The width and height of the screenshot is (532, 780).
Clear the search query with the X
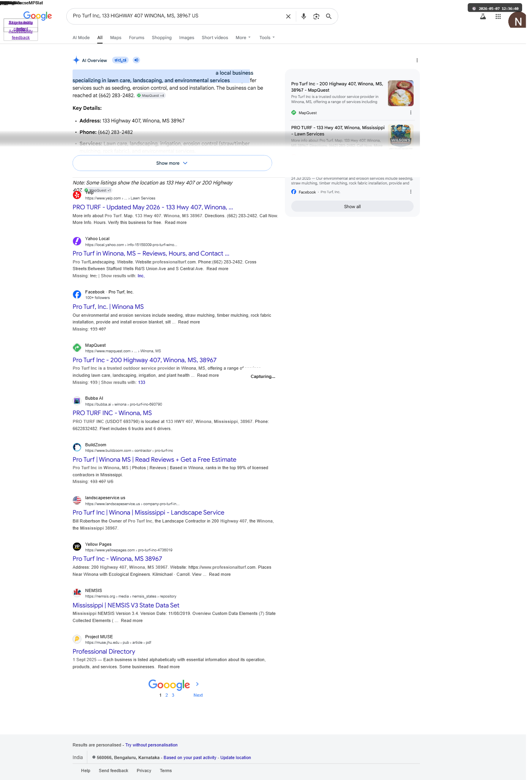288,16
